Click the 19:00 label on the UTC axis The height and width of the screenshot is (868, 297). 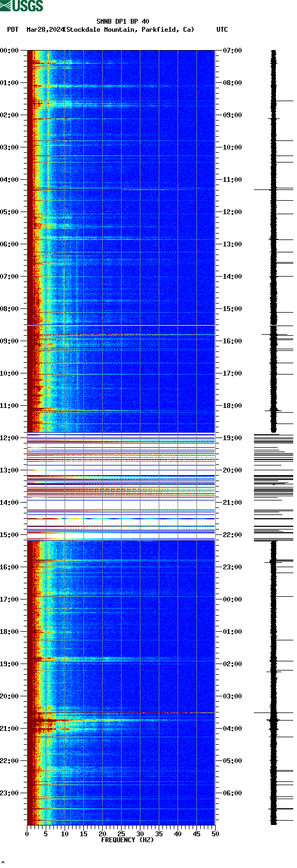tap(232, 438)
